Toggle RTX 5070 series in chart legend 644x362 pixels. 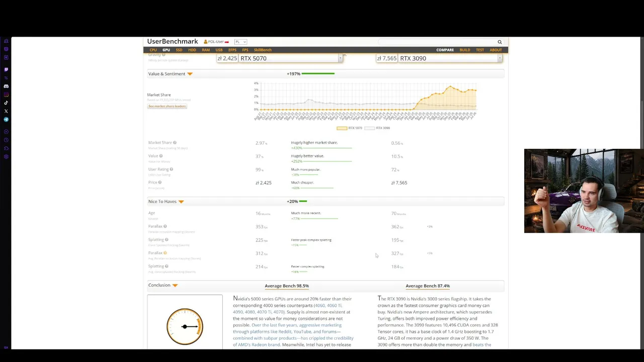pos(349,128)
